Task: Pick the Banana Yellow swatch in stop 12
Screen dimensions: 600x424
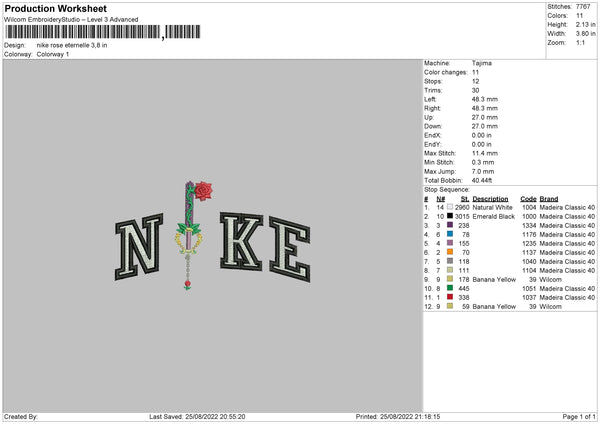Action: (450, 306)
